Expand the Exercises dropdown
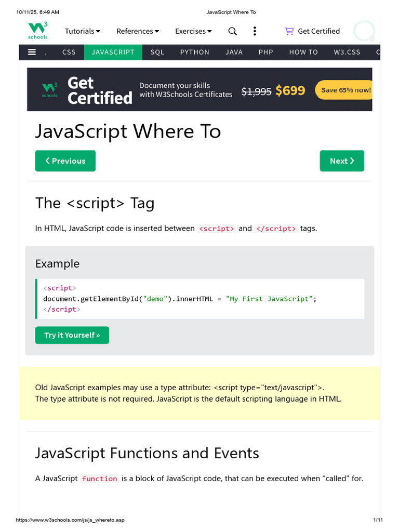Viewport: 399px width, 532px height. [x=193, y=31]
